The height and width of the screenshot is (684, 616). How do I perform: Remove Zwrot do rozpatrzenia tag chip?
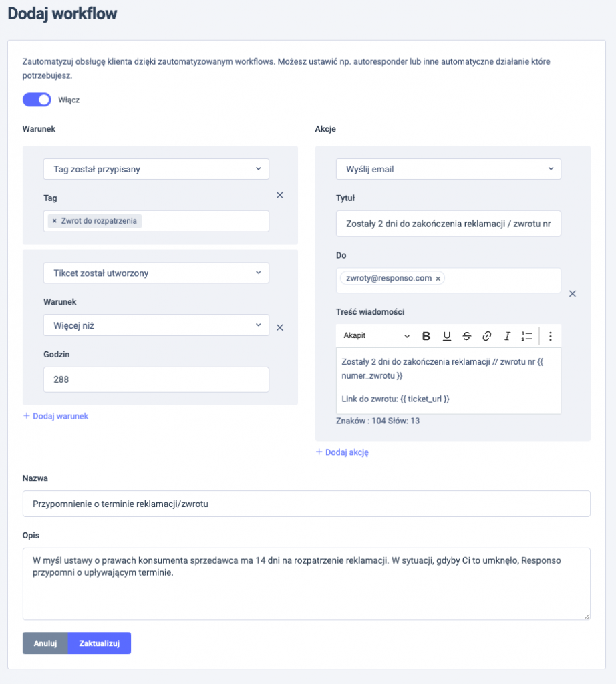[55, 221]
